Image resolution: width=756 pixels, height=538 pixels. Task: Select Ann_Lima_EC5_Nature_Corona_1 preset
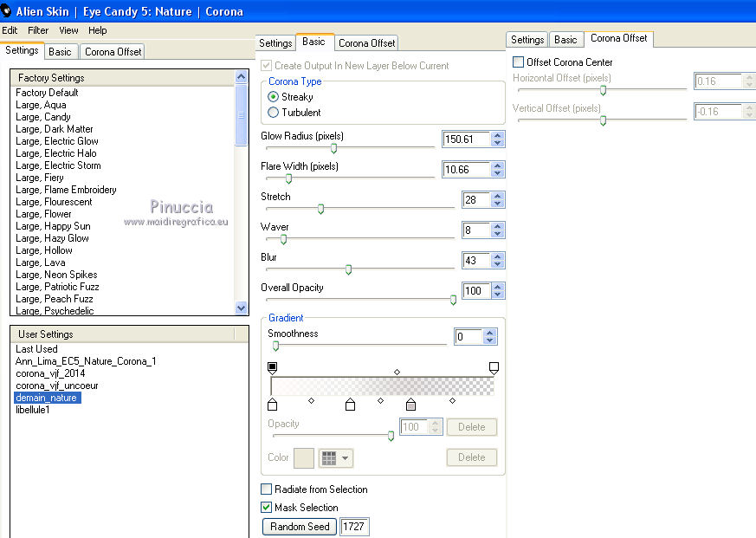tap(86, 361)
